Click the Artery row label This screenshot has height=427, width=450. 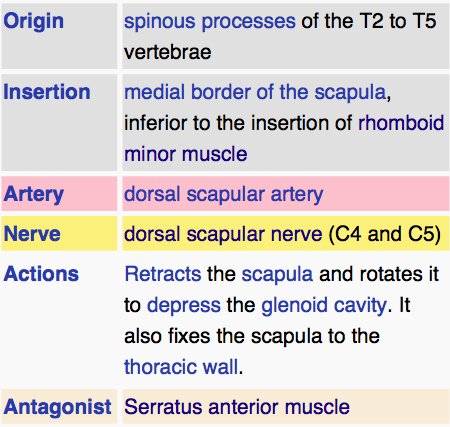coord(33,194)
